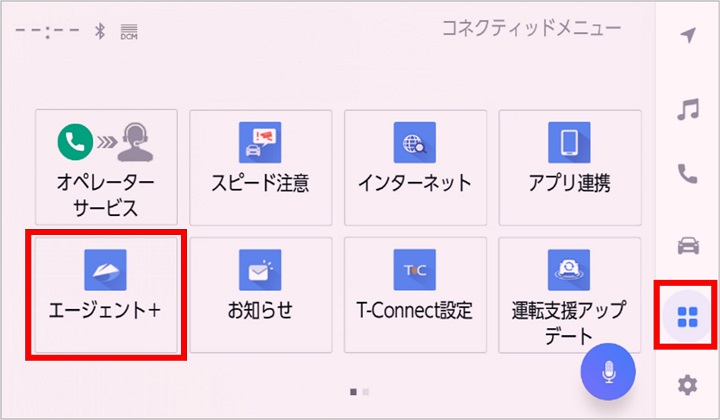Open the T-Connect設定 tile
The image size is (720, 420).
[x=415, y=294]
